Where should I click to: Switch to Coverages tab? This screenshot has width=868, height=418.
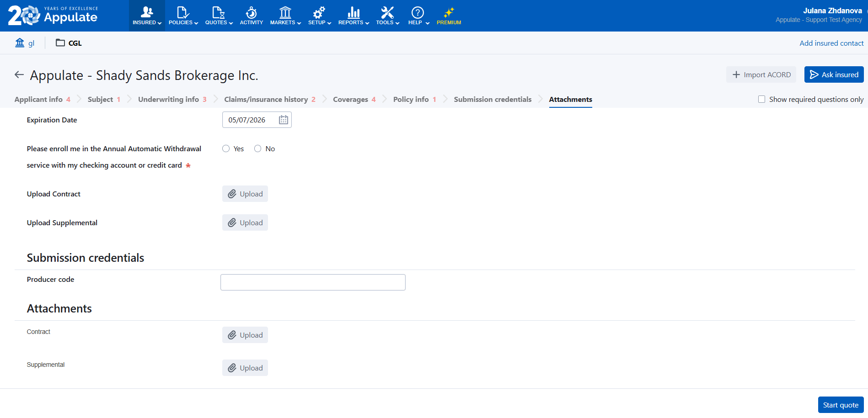coord(354,99)
